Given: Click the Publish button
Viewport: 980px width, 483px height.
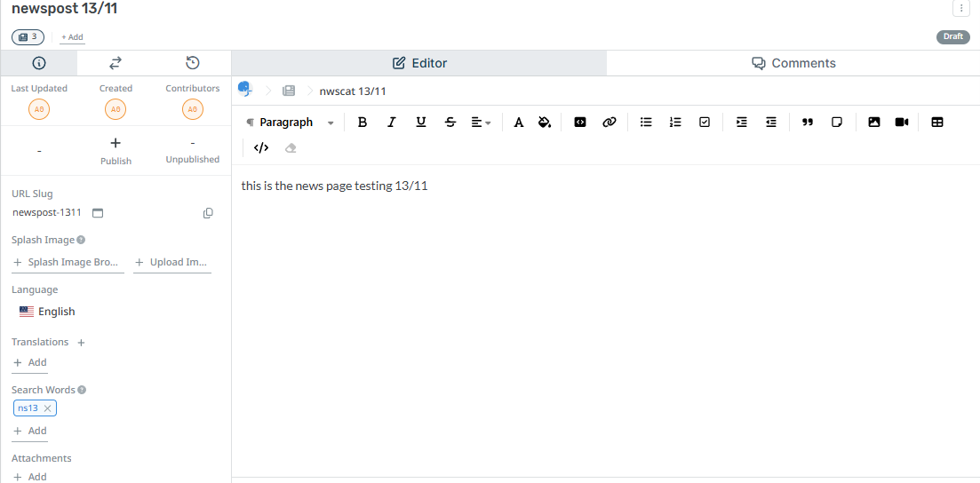Looking at the screenshot, I should pos(116,150).
